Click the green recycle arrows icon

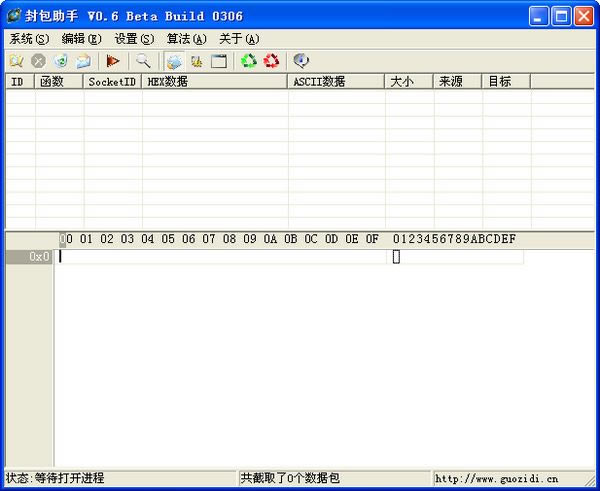tap(248, 61)
